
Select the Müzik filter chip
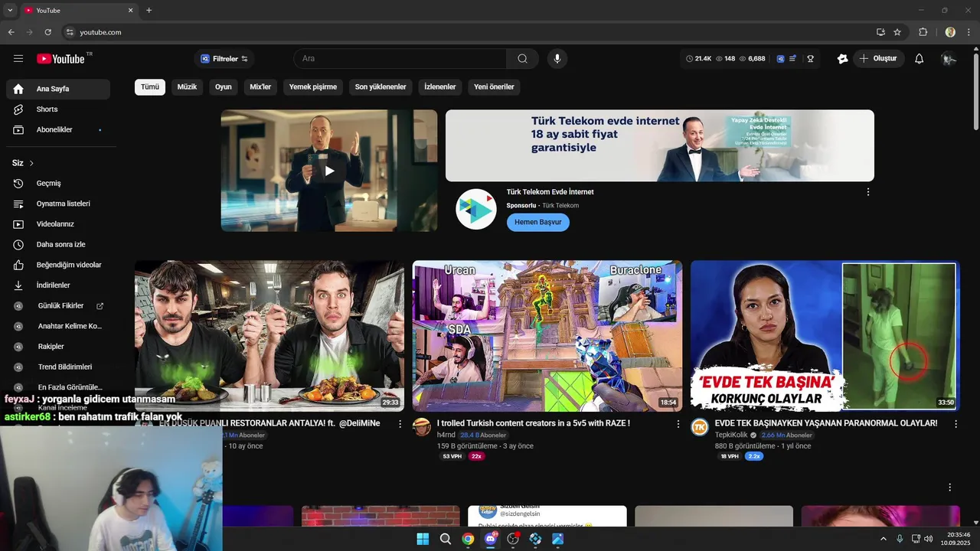[x=187, y=87]
